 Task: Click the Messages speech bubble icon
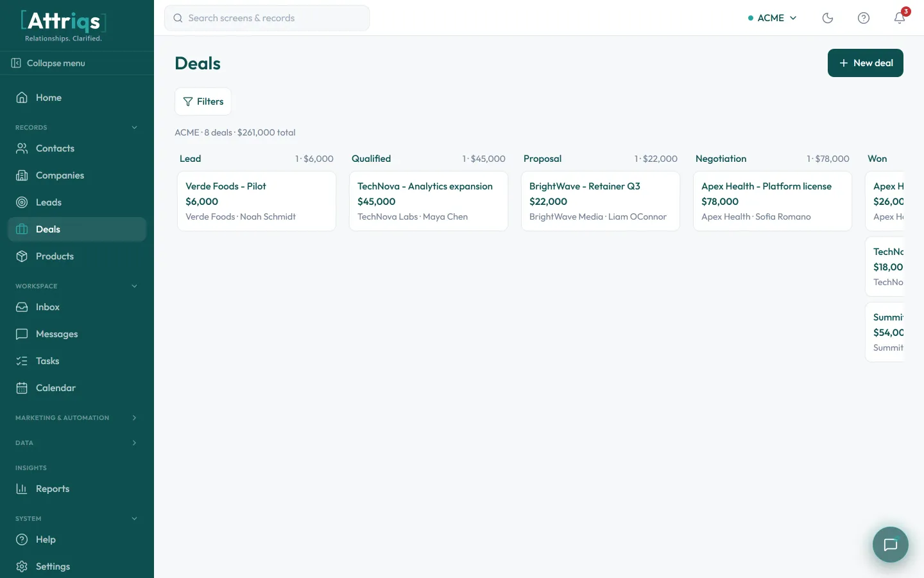pos(22,334)
